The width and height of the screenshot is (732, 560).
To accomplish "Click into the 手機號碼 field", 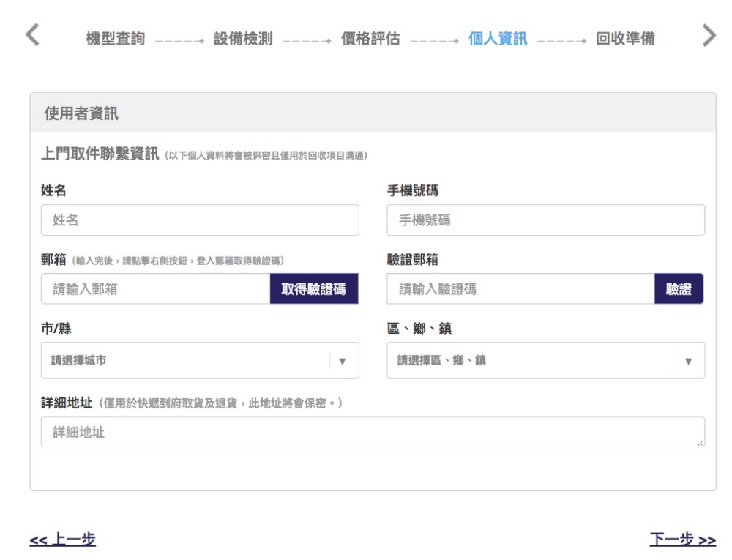I will [x=545, y=220].
